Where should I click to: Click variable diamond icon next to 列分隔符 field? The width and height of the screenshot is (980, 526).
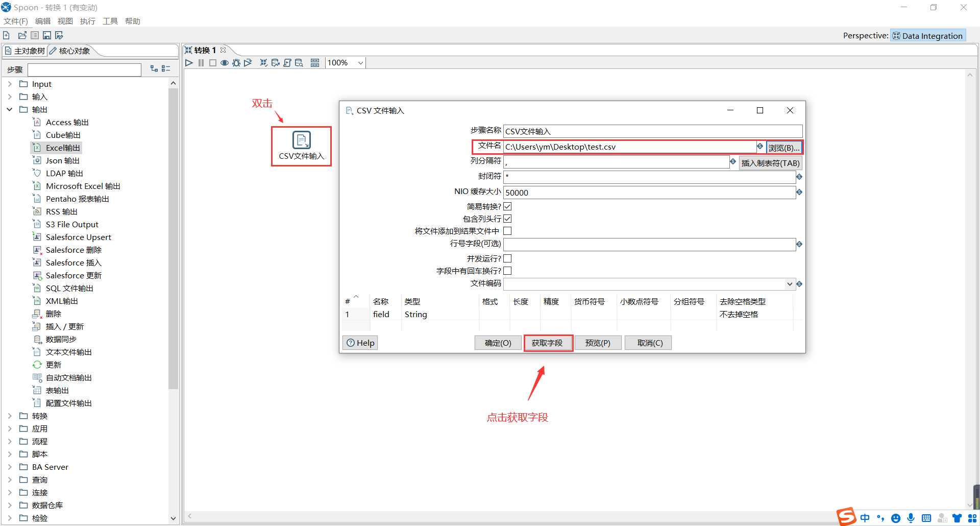(x=733, y=162)
